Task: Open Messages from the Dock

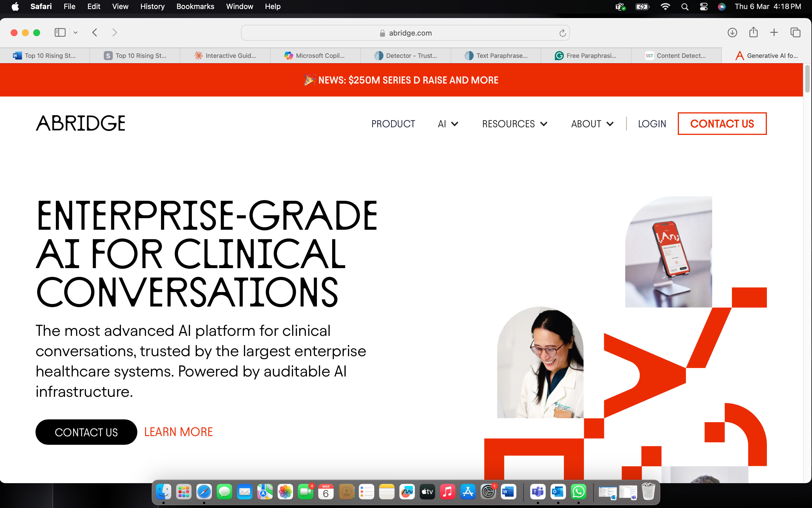Action: point(224,492)
